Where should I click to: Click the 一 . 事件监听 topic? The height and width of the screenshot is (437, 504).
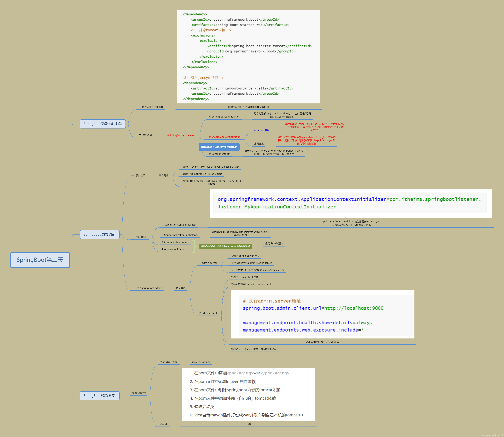click(138, 176)
